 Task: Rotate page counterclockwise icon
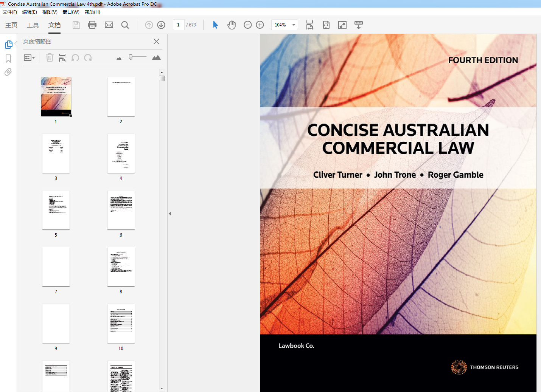[75, 57]
